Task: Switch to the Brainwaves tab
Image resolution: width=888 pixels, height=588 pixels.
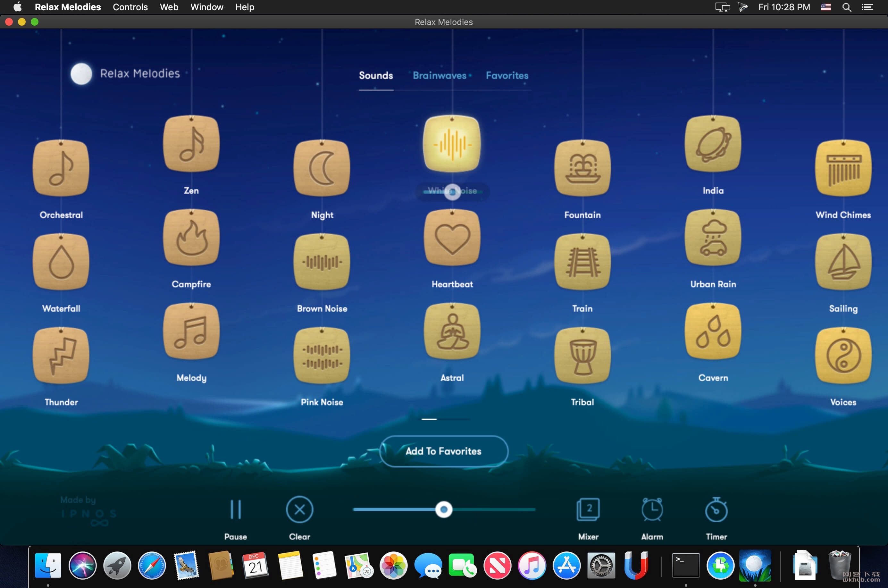Action: coord(440,75)
